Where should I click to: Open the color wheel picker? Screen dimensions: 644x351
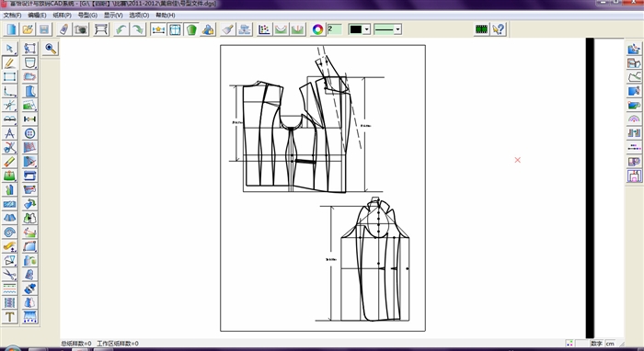(x=317, y=29)
